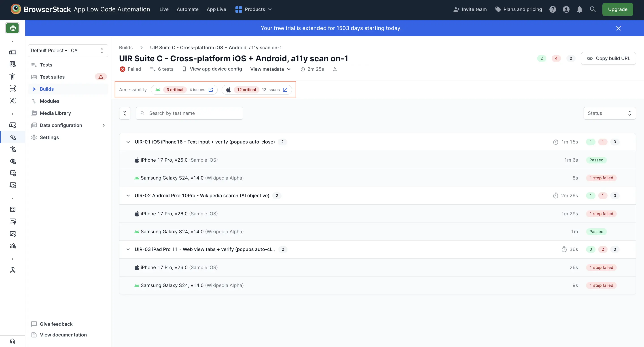Open the Products menu
Screen dimensions: 644x347
tap(254, 9)
